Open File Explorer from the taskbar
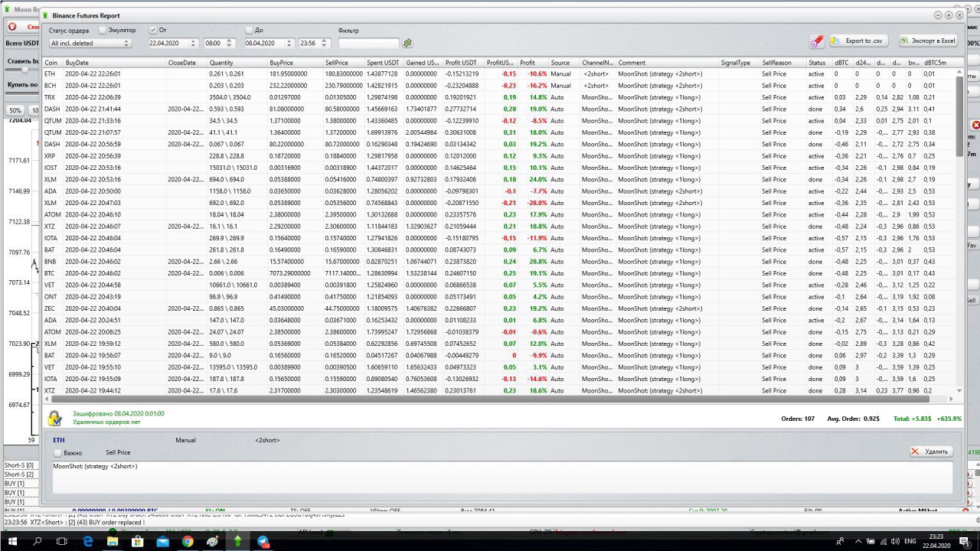The height and width of the screenshot is (551, 980). 113,541
